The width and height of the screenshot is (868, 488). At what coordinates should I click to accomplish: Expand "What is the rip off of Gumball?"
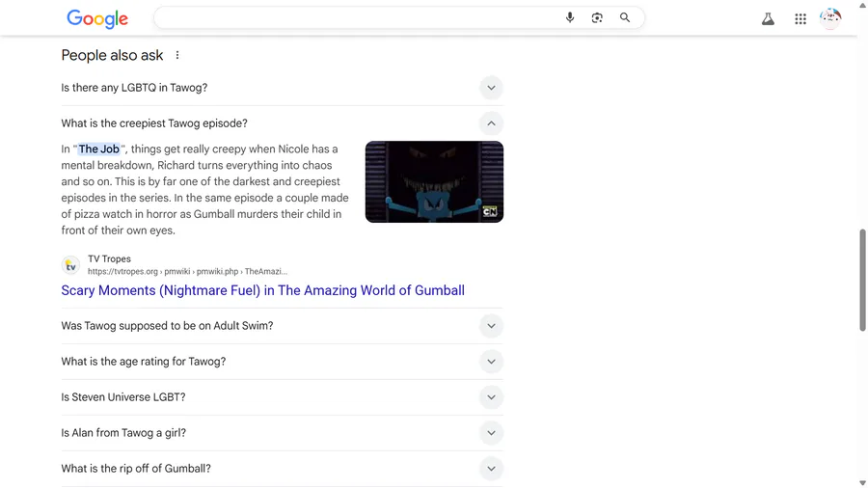282,469
